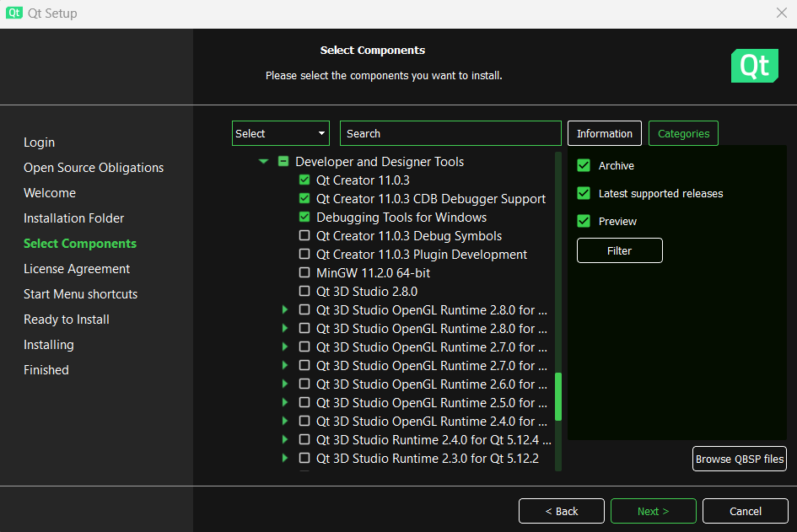The width and height of the screenshot is (797, 532).
Task: Check Qt Creator 11.0.3 Debug Symbols
Action: point(304,236)
